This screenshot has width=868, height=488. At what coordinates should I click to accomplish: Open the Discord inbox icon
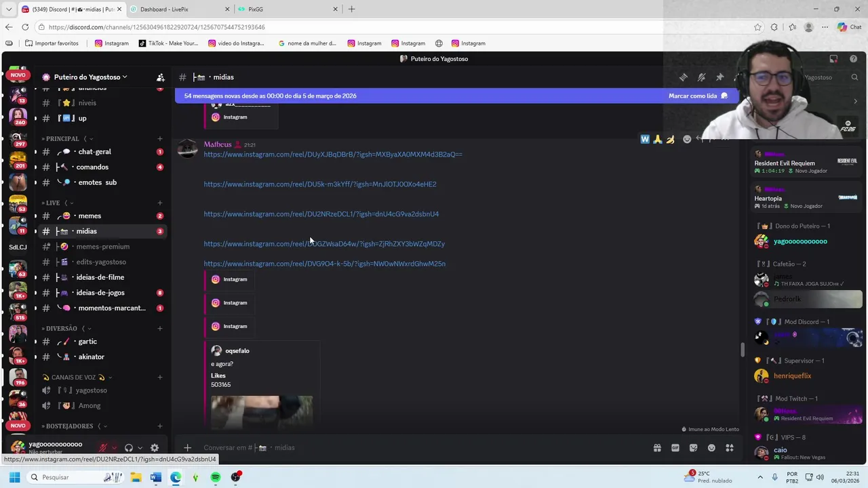tap(833, 59)
